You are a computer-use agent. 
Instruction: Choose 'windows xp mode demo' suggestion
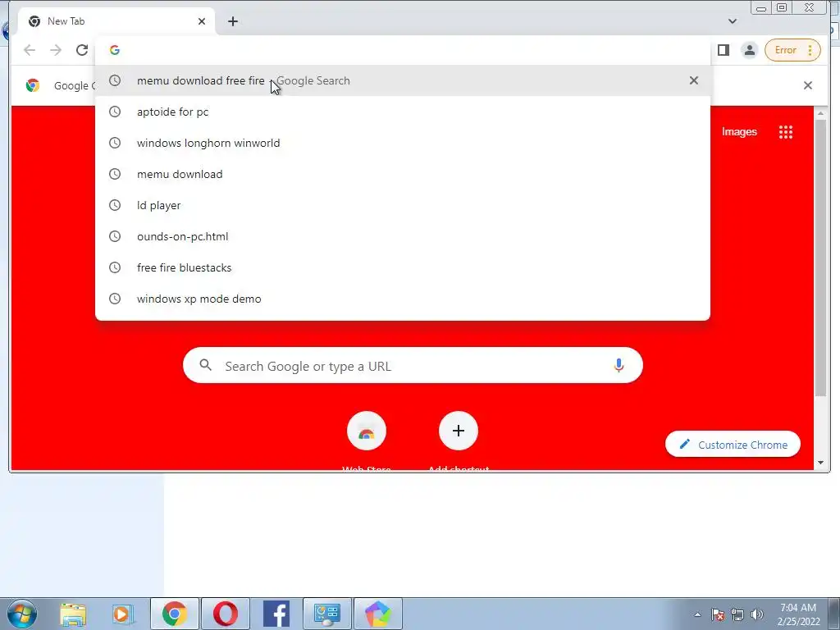coord(403,299)
